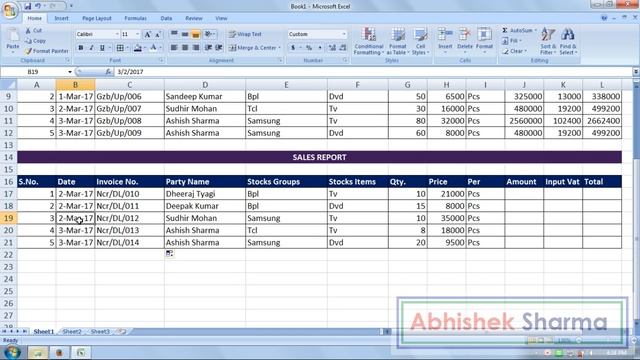Decrease font size with Shrink Font

158,34
